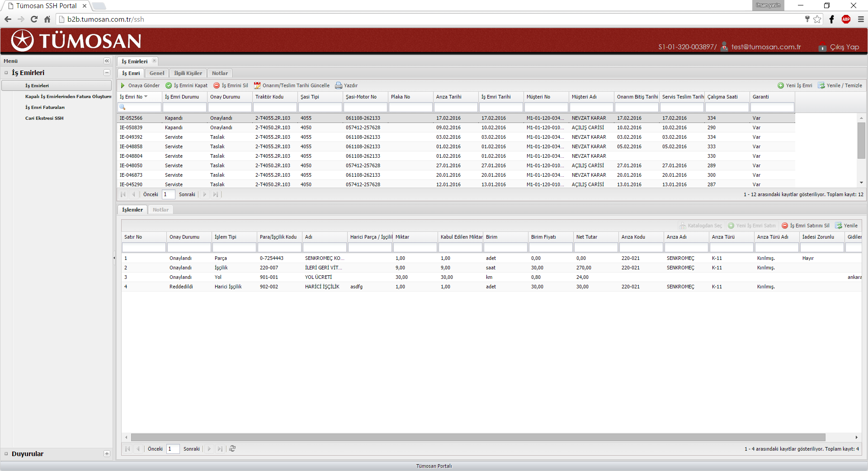Click Önceki in top grid pager
The height and width of the screenshot is (471, 868).
pyautogui.click(x=151, y=194)
